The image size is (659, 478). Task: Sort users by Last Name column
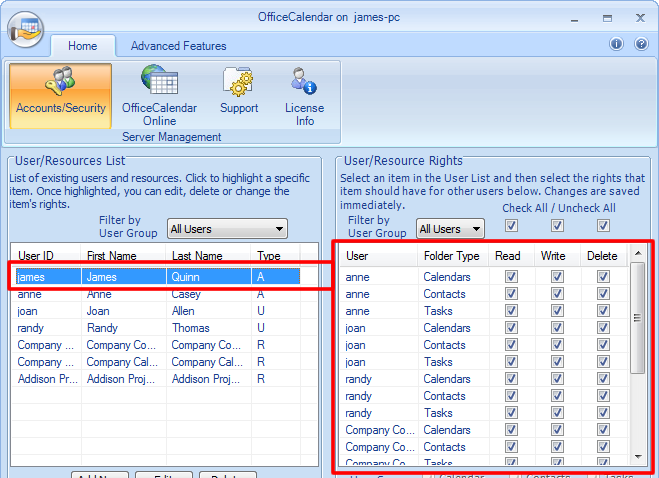click(208, 256)
